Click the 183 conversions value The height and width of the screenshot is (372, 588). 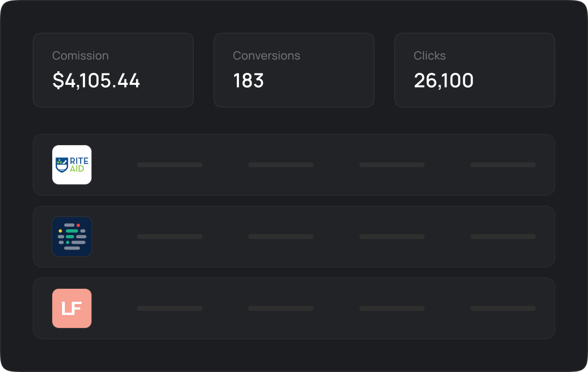click(248, 80)
